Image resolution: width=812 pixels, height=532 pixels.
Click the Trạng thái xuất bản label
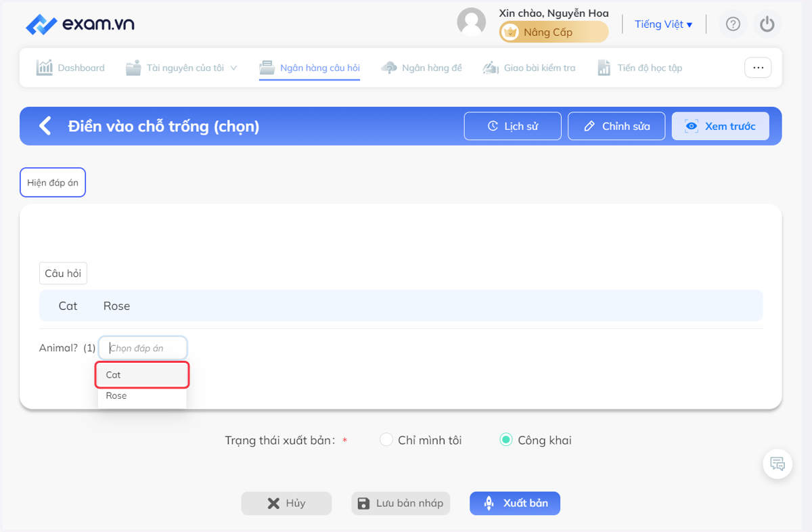[x=280, y=440]
